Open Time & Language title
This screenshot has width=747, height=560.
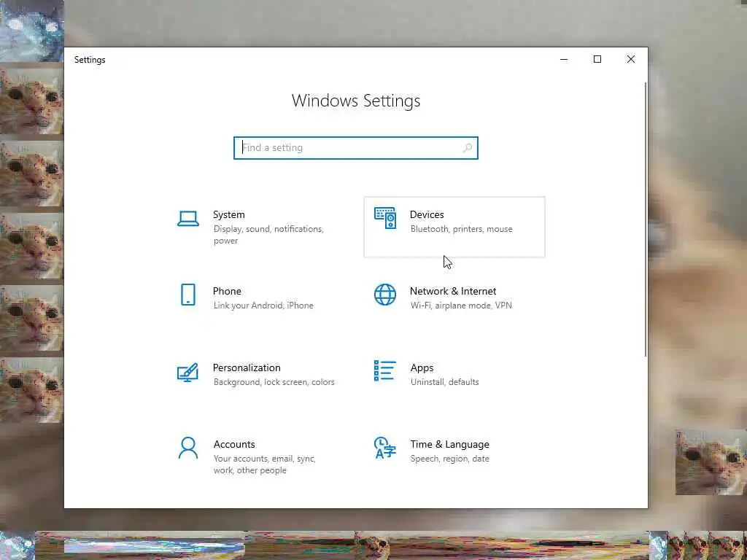click(449, 444)
